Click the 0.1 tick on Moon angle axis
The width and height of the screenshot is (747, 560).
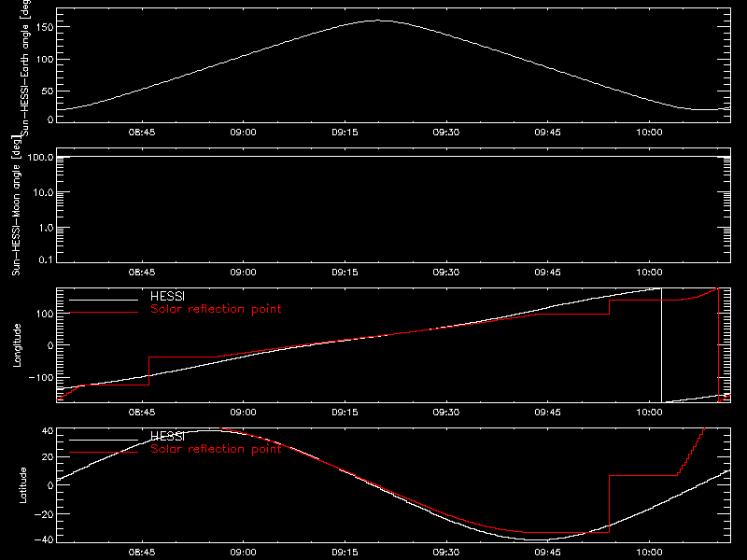click(x=46, y=259)
